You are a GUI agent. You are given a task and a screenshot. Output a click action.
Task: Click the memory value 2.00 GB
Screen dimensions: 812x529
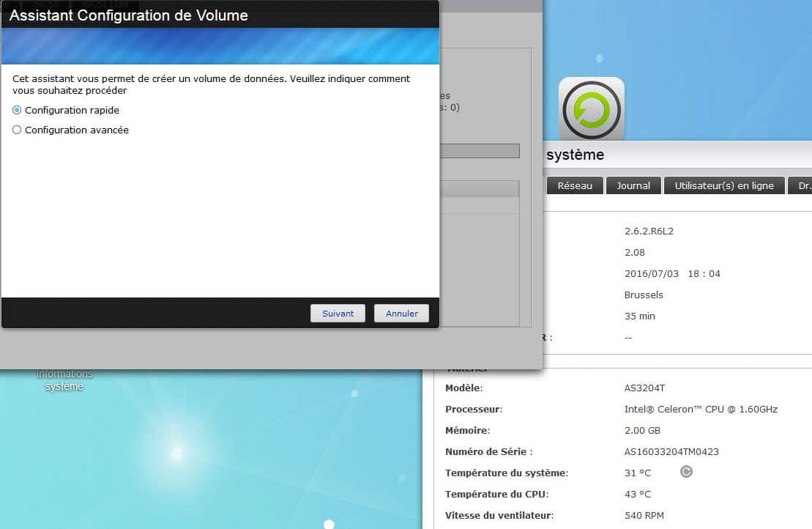click(642, 431)
